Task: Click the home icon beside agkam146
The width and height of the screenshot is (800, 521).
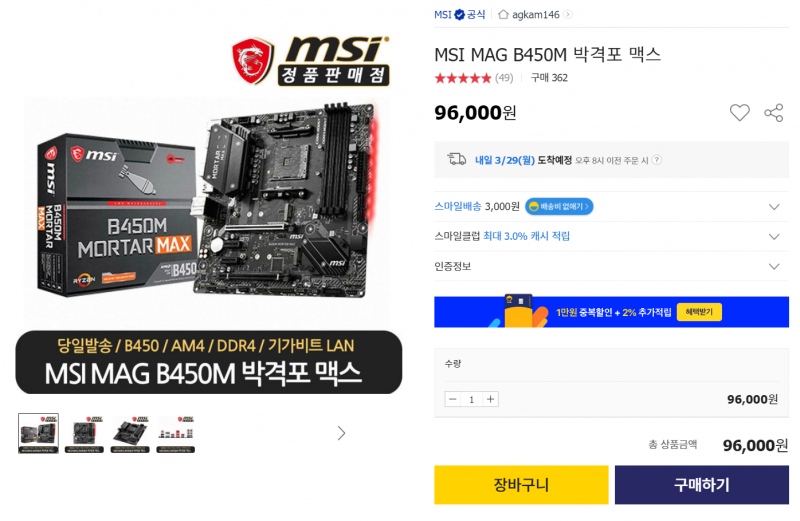Action: (503, 14)
